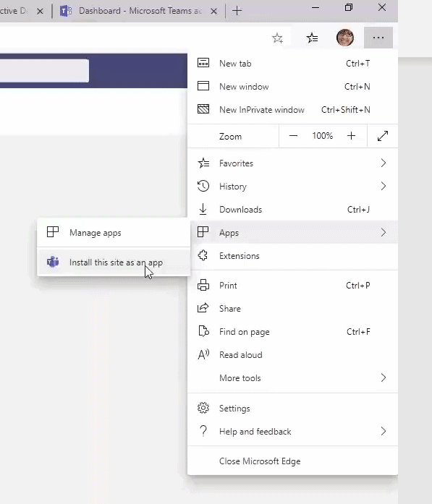Viewport: 432px width, 504px height.
Task: Expand the Favorites submenu
Action: tap(292, 163)
